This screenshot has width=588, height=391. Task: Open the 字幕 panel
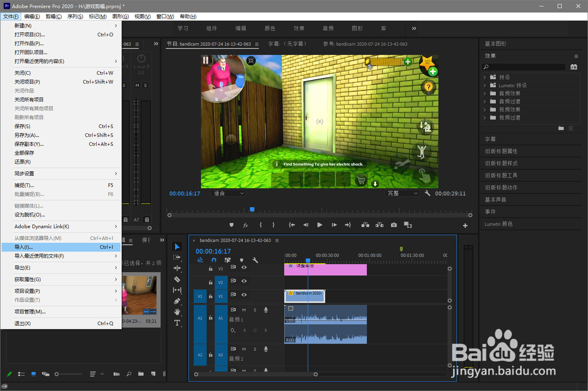point(490,139)
